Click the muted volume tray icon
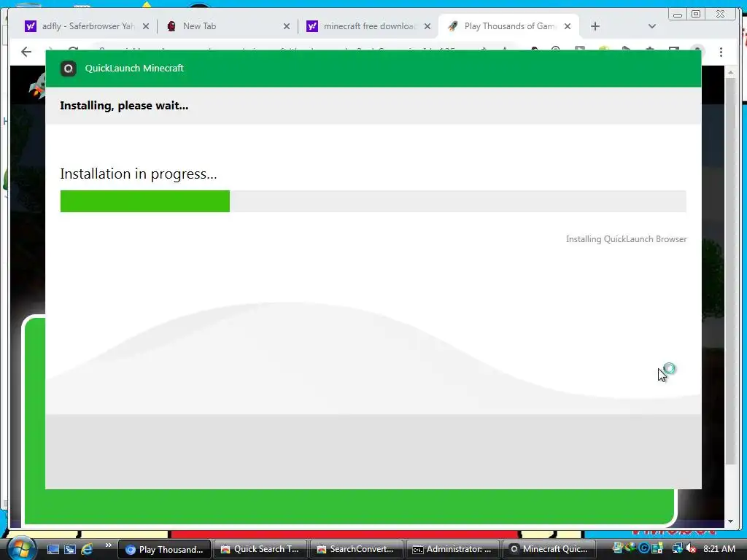 pyautogui.click(x=690, y=549)
